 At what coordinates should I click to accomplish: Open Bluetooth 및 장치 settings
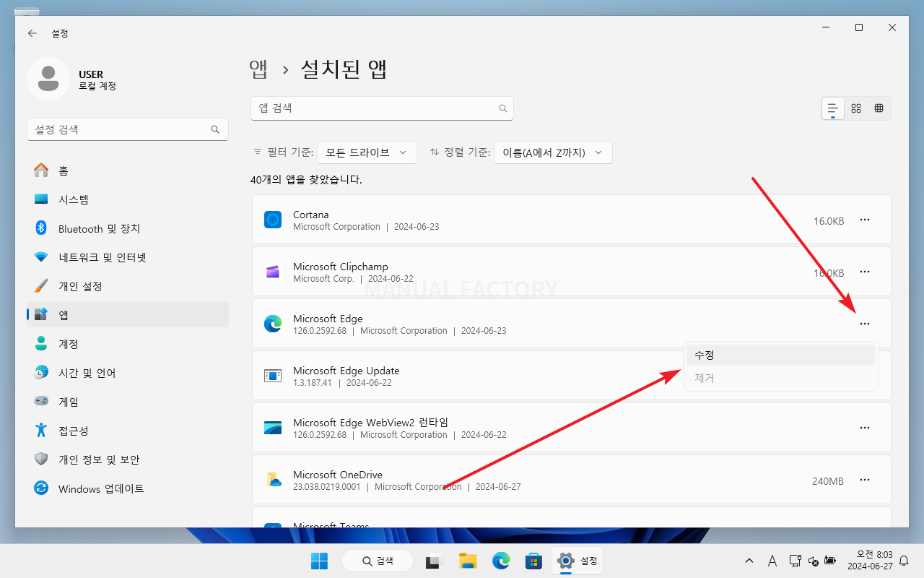tap(128, 228)
